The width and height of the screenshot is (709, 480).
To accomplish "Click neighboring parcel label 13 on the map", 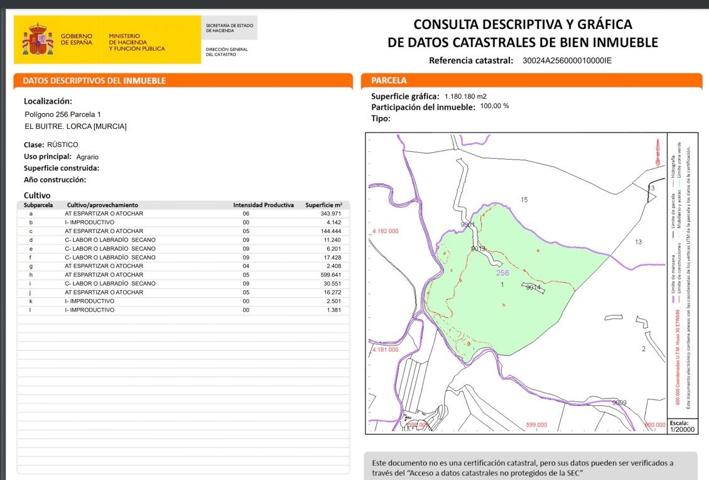I will click(x=638, y=242).
